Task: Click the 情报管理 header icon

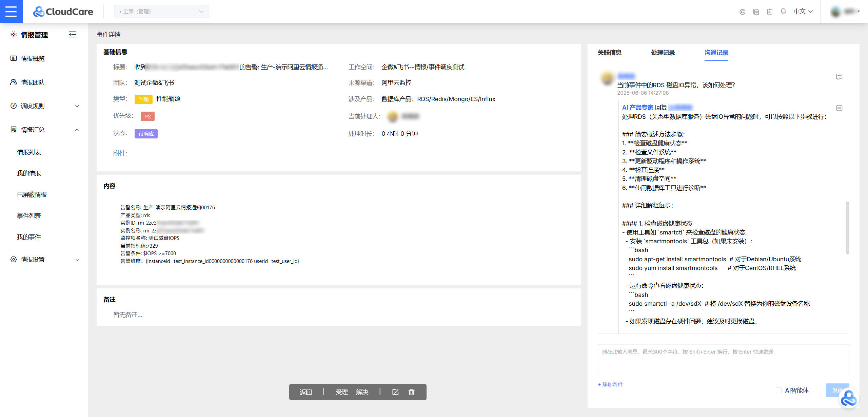Action: coord(14,35)
